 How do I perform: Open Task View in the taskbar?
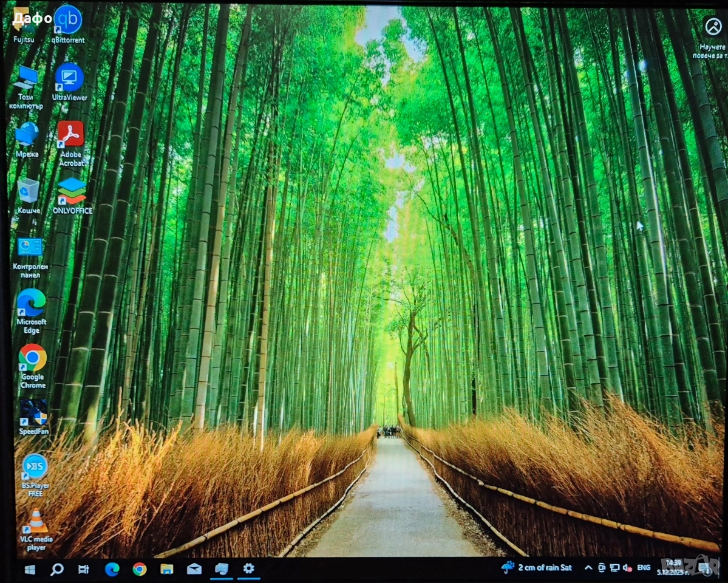pyautogui.click(x=84, y=569)
